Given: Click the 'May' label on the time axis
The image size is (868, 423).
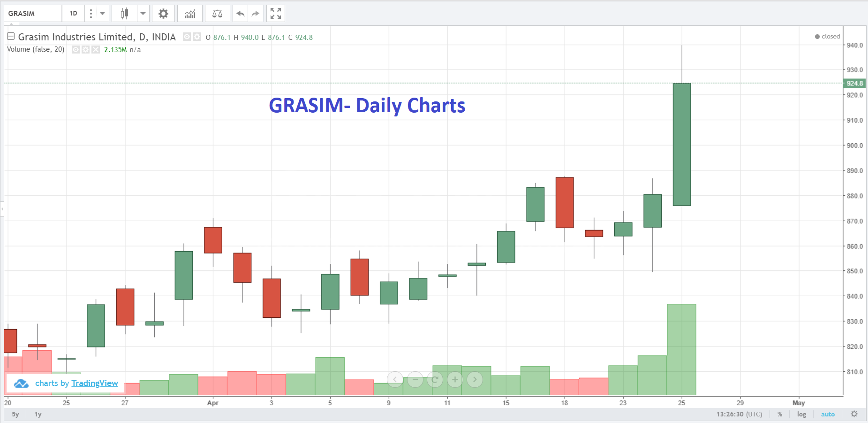Looking at the screenshot, I should [x=799, y=403].
